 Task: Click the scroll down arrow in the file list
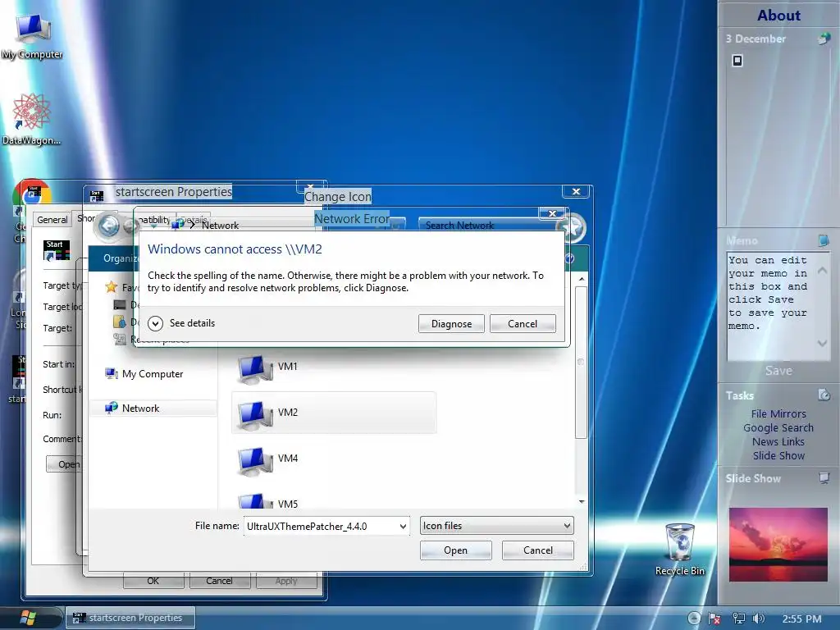tap(582, 501)
